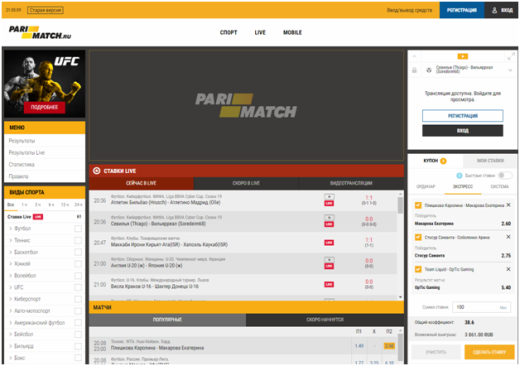Check the UFC sport checkbox
Viewport: 520px width, 366px height.
[x=78, y=287]
